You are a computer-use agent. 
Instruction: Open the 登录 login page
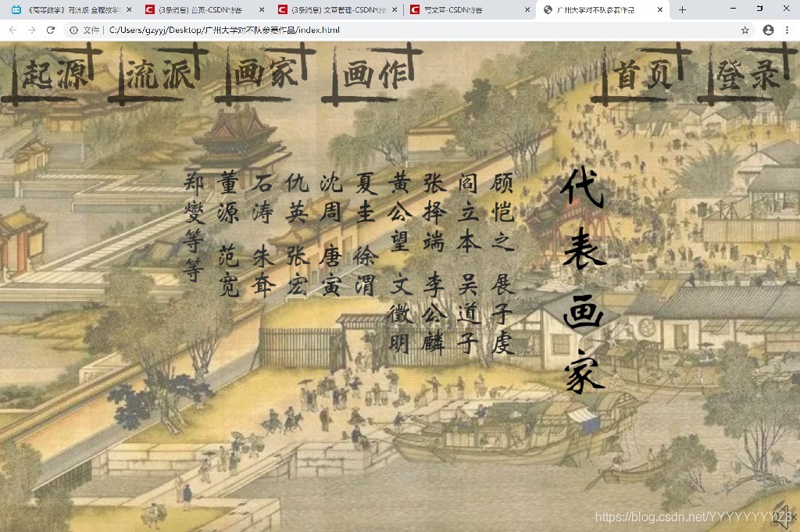point(748,74)
